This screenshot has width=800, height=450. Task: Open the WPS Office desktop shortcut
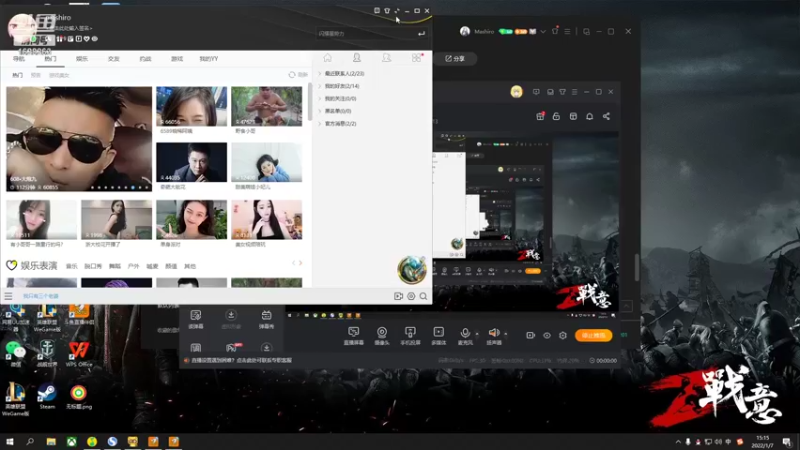[79, 354]
